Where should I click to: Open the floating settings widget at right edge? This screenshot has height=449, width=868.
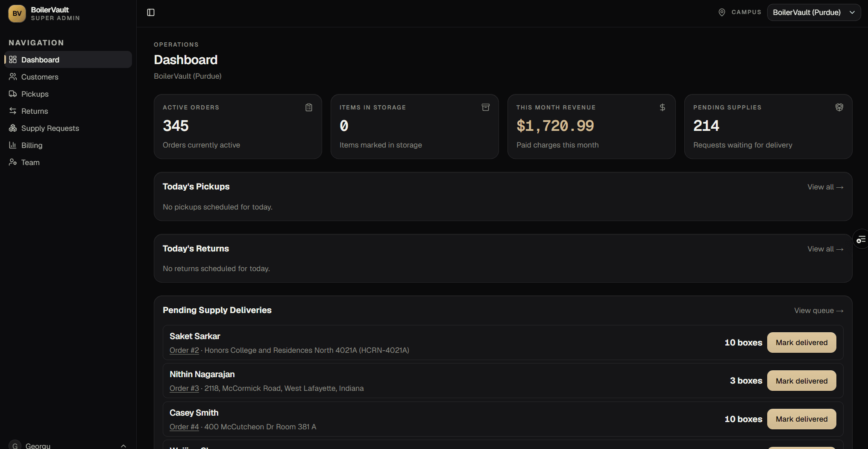[861, 239]
